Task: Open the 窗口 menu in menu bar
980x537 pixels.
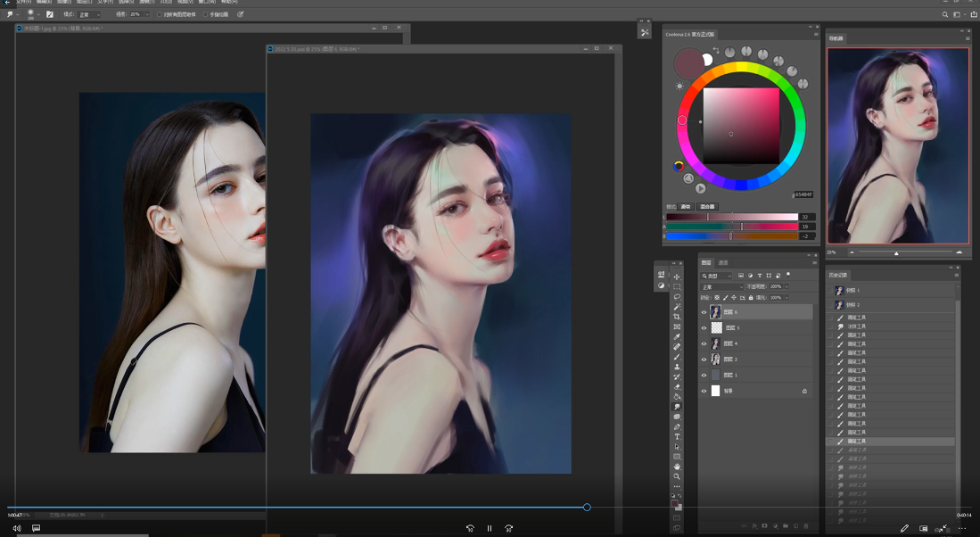Action: (206, 2)
